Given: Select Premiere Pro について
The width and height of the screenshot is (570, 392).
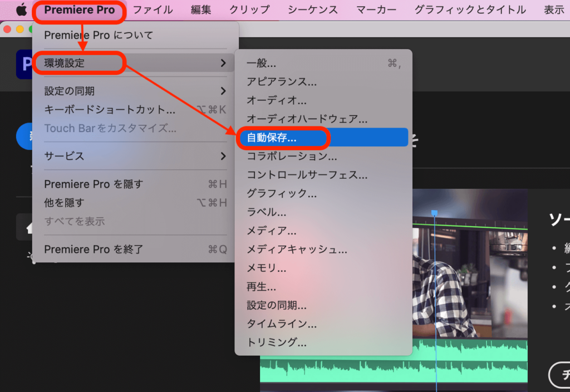Looking at the screenshot, I should (135, 35).
